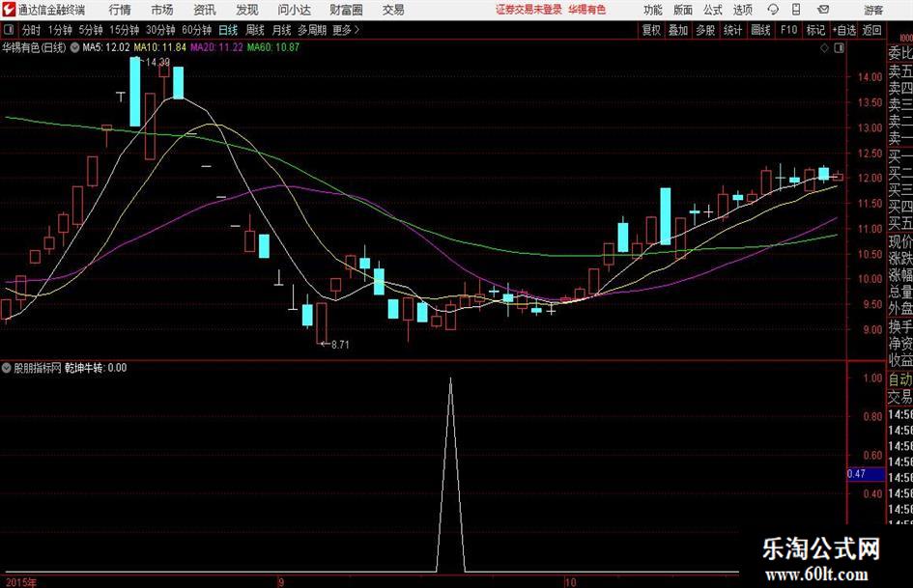
Task: Switch to 分时 chart period
Action: pyautogui.click(x=31, y=30)
